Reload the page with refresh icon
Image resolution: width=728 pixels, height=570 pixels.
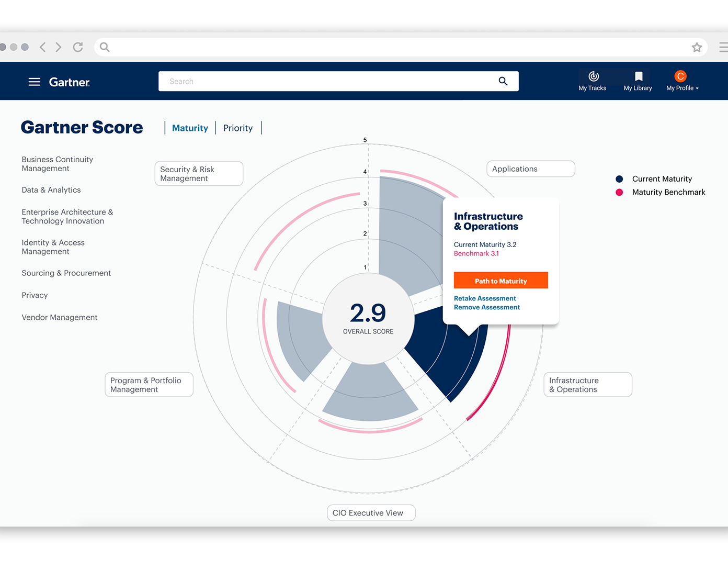tap(78, 47)
